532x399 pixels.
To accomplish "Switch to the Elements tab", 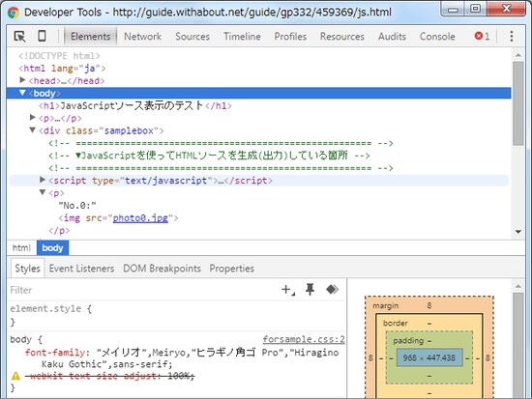I will coord(90,37).
